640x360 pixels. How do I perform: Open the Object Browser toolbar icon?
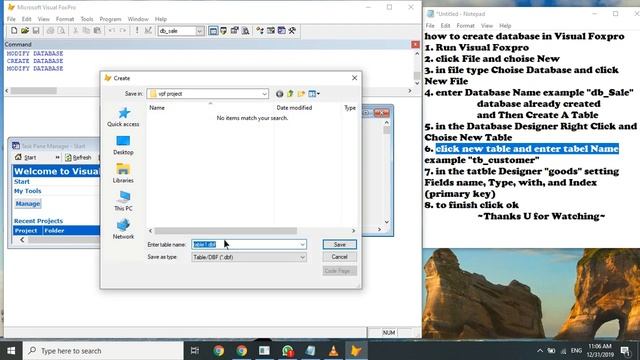click(x=271, y=31)
